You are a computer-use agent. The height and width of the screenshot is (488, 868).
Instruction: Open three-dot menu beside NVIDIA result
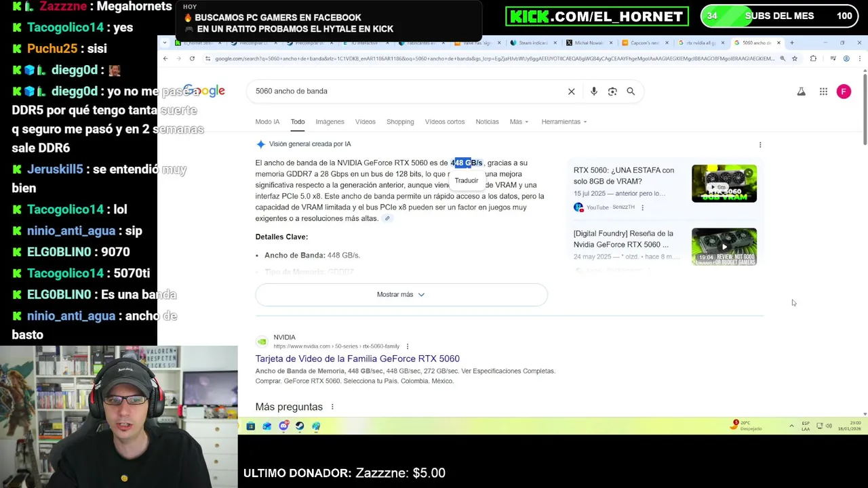point(408,346)
